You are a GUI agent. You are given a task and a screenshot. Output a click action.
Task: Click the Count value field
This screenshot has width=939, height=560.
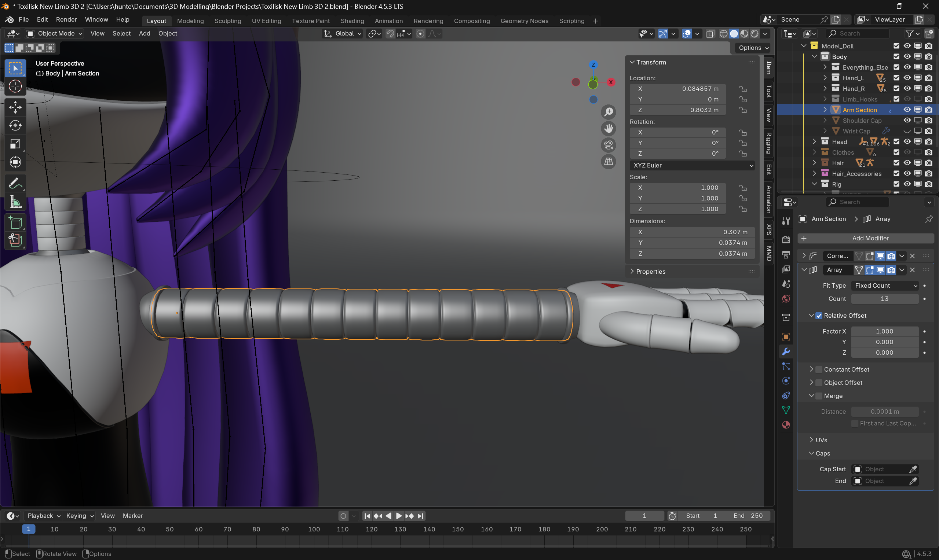pyautogui.click(x=884, y=298)
